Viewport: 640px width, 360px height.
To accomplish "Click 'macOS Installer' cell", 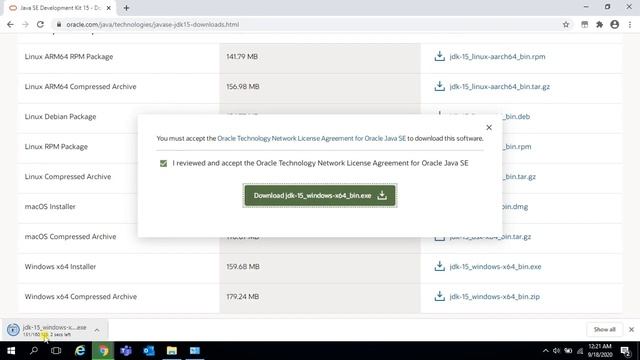I will point(78,207).
